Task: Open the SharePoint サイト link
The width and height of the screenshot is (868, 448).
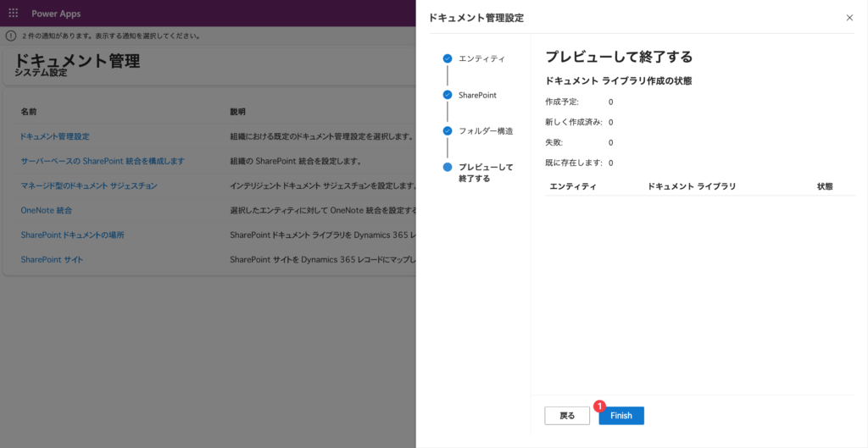Action: coord(53,259)
